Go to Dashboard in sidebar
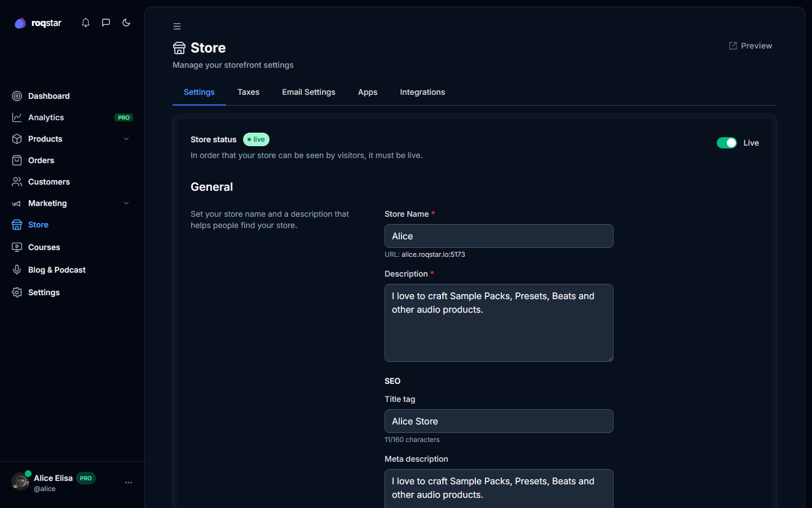 pyautogui.click(x=71, y=96)
